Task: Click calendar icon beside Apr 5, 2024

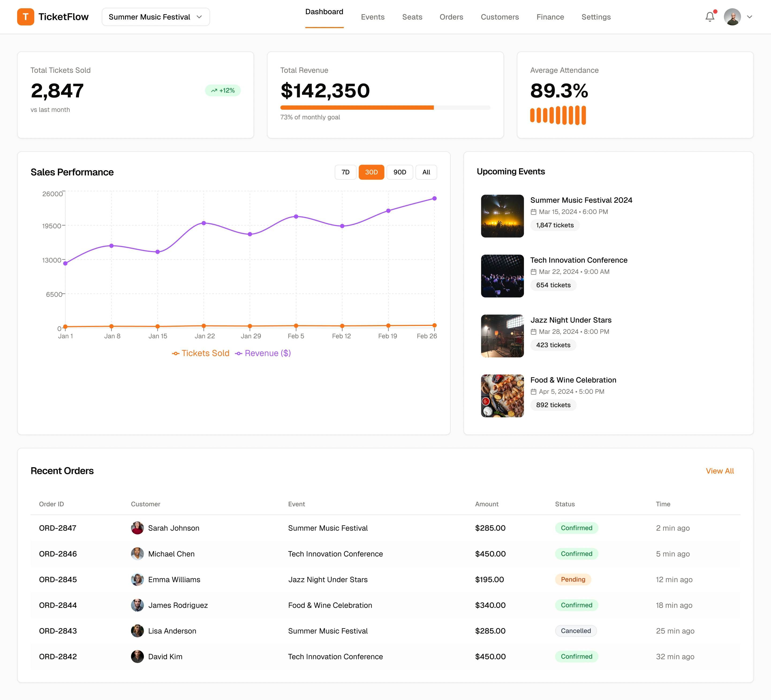Action: click(534, 391)
